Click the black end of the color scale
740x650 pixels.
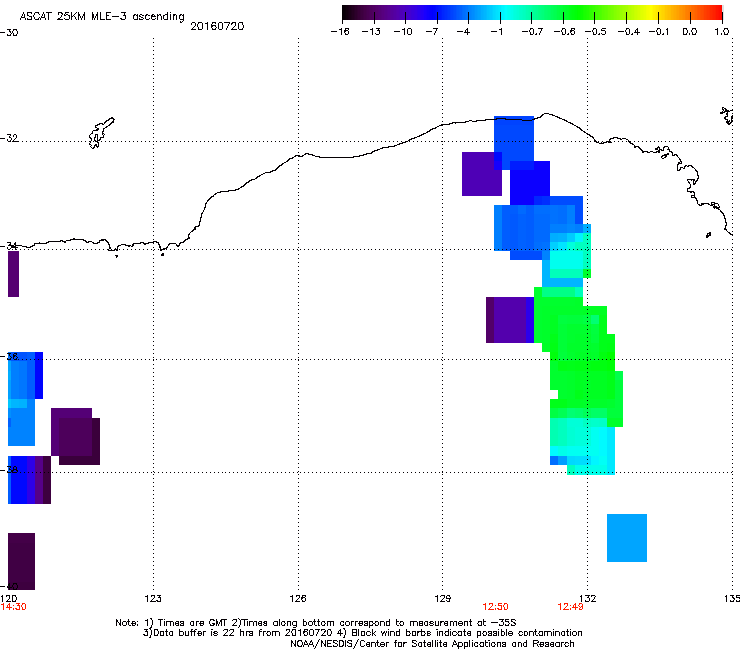(x=347, y=13)
